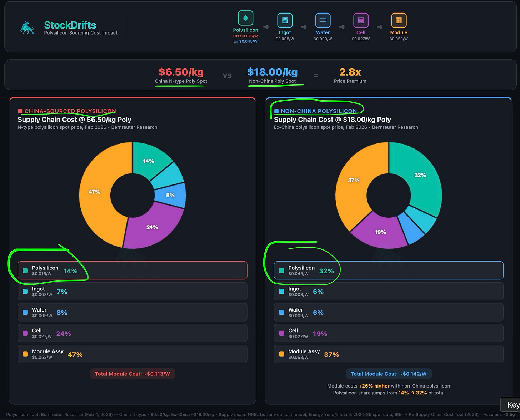Image resolution: width=520 pixels, height=420 pixels.
Task: Click the '+26% higher' highlighted text
Action: pyautogui.click(x=374, y=386)
